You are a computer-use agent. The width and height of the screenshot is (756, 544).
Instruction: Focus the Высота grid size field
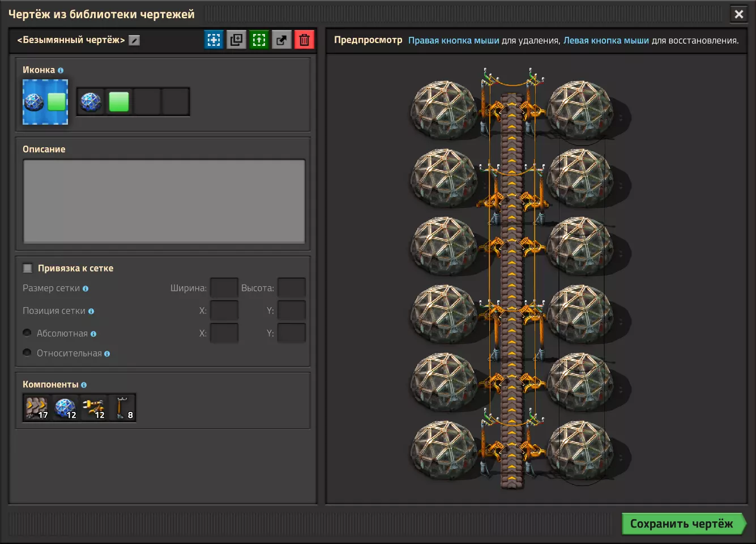coord(292,288)
